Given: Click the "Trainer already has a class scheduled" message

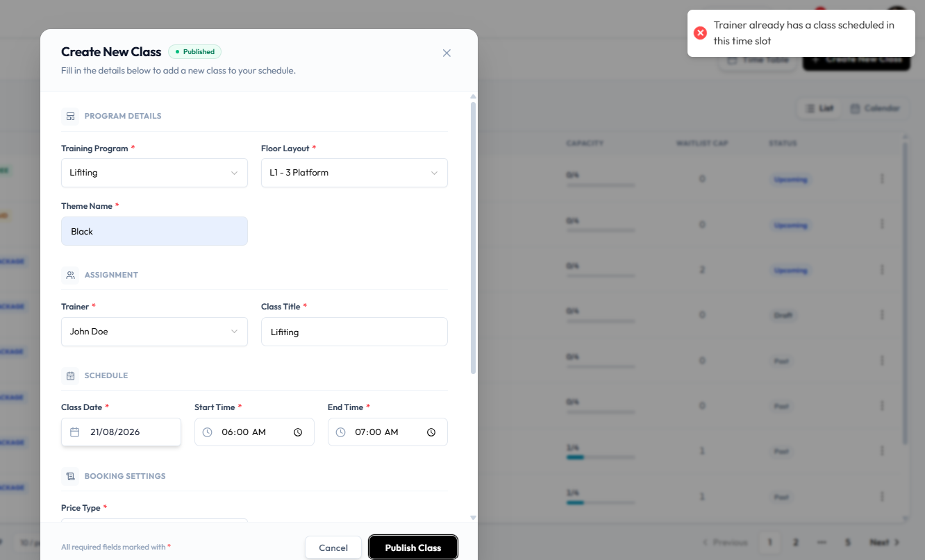Looking at the screenshot, I should point(804,33).
